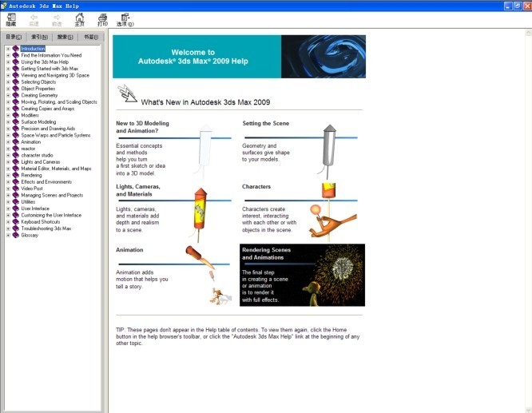Image resolution: width=532 pixels, height=413 pixels.
Task: Click the Print toolbar icon
Action: coord(102,20)
